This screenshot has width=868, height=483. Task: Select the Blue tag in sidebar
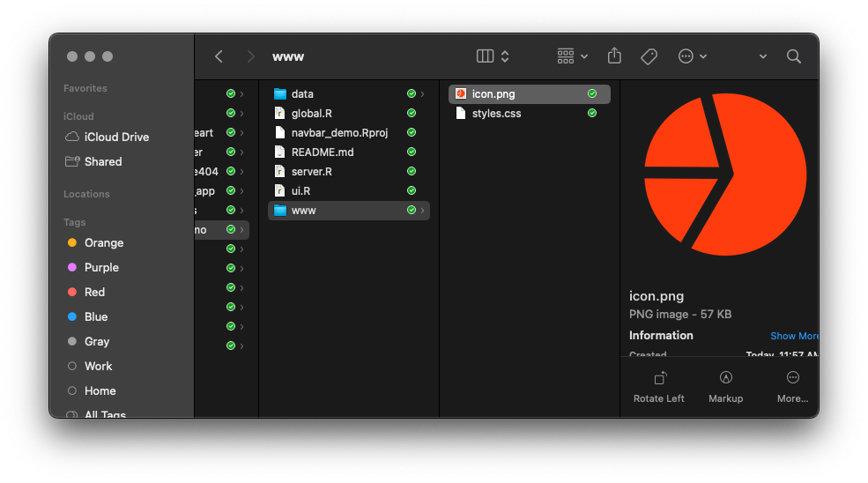click(x=96, y=316)
